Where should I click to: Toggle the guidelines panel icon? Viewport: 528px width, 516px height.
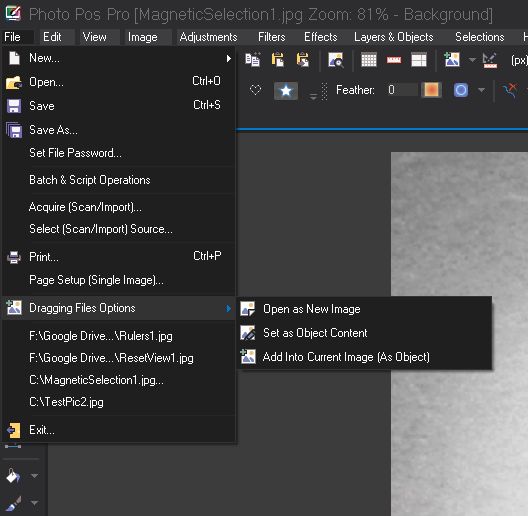coord(419,60)
